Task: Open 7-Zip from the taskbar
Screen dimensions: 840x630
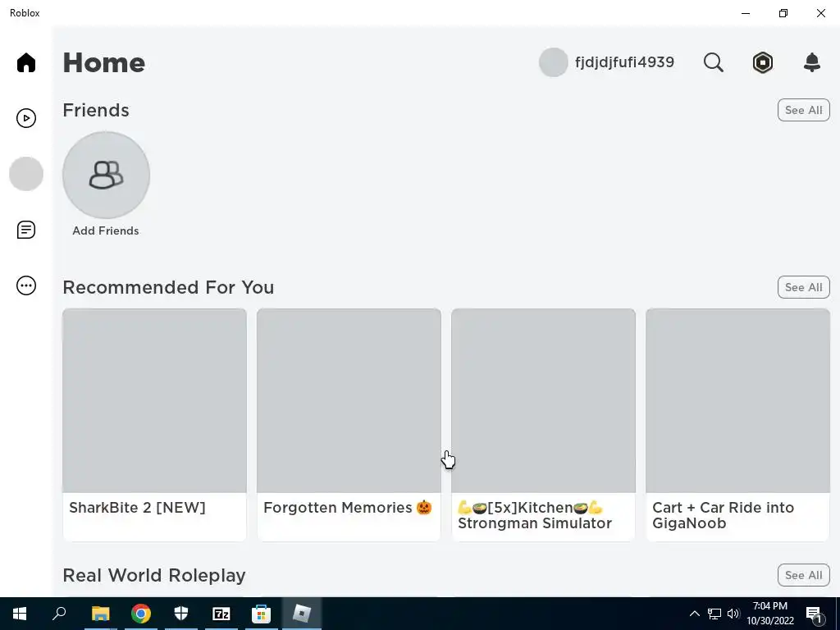Action: tap(221, 614)
